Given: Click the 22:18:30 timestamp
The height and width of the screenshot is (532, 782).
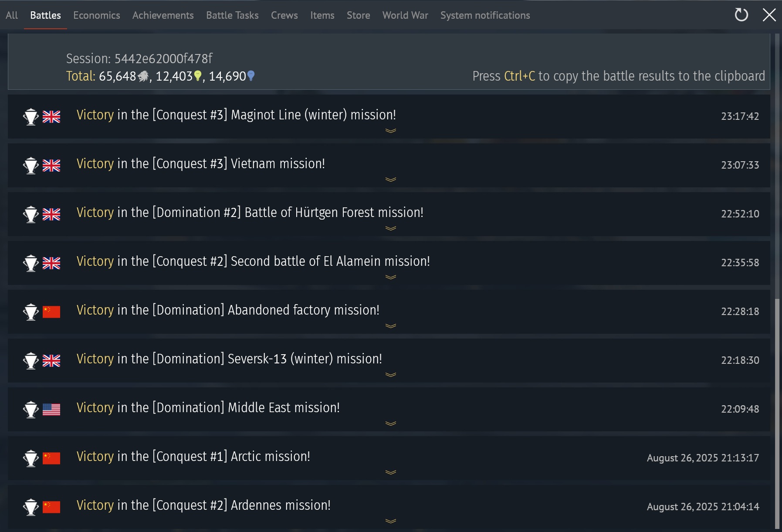Looking at the screenshot, I should click(x=740, y=360).
